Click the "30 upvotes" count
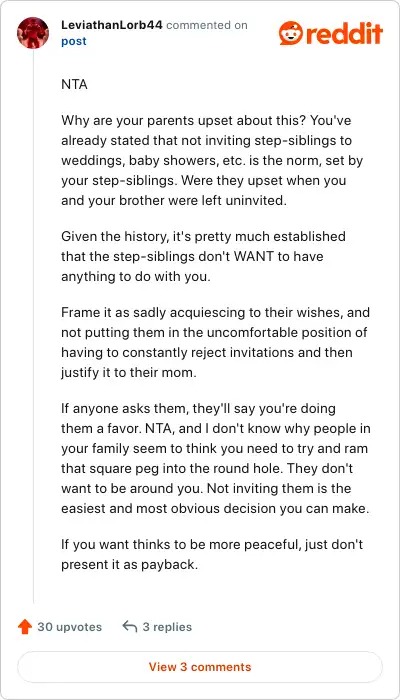400x700 pixels. 70,627
